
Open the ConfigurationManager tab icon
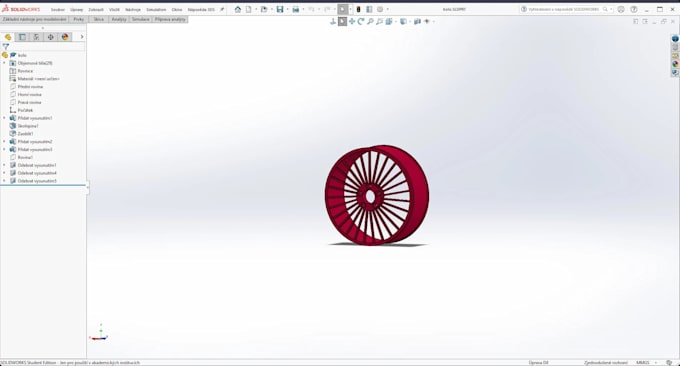point(36,37)
